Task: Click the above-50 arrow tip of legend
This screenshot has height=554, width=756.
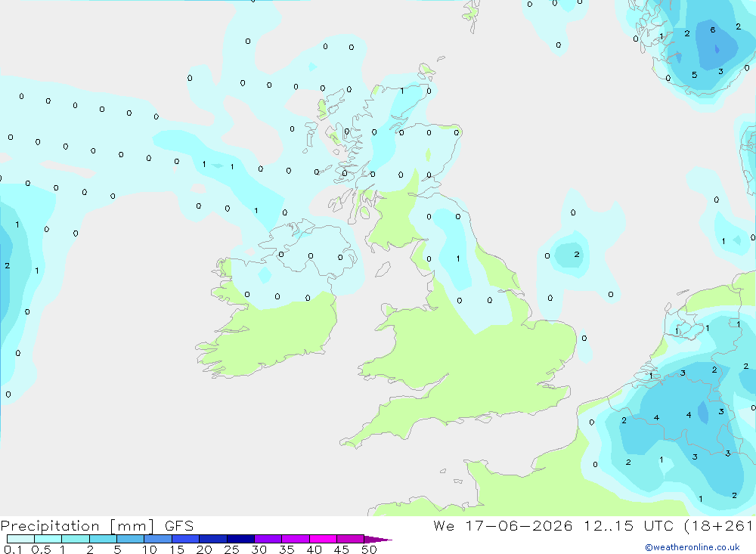Action: (378, 540)
